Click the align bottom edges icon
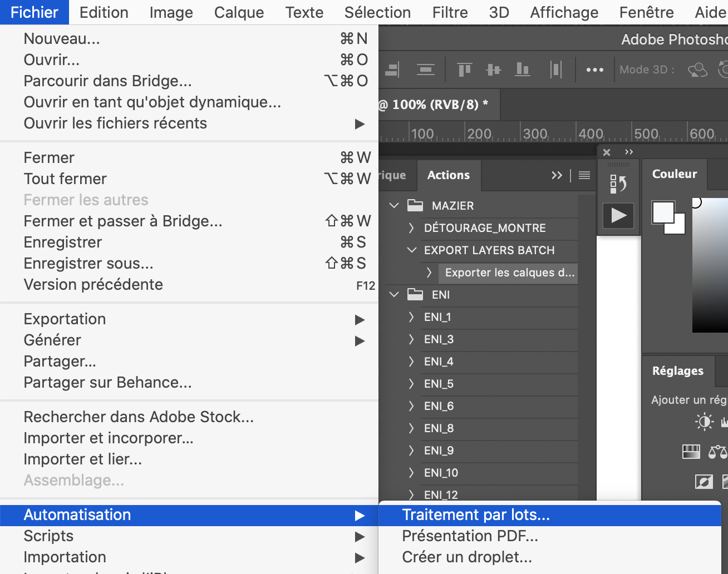The height and width of the screenshot is (574, 728). click(x=522, y=70)
